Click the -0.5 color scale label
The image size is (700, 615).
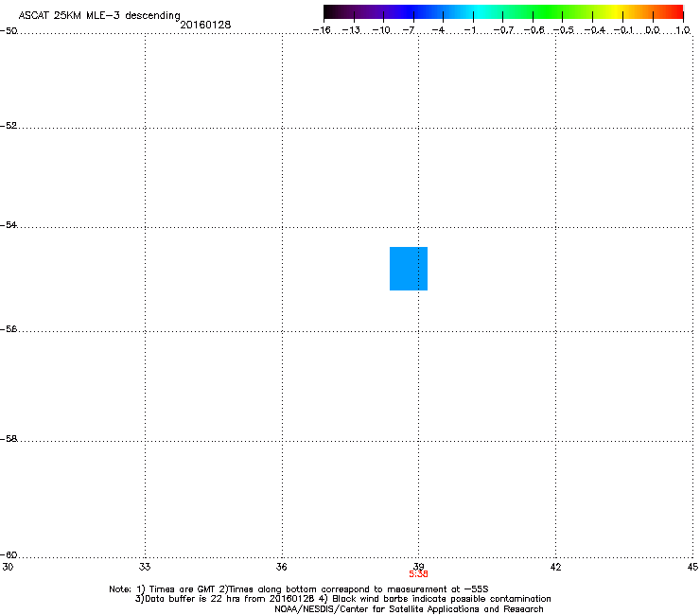[564, 30]
